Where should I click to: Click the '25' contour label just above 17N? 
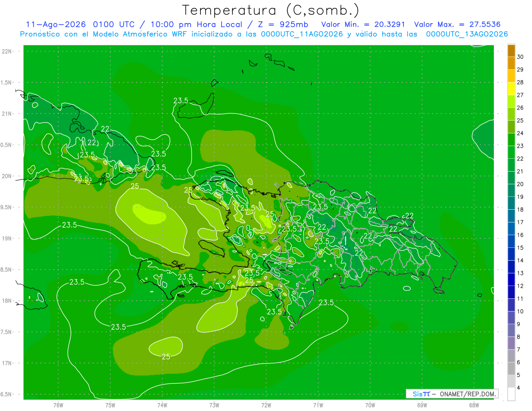point(166,356)
